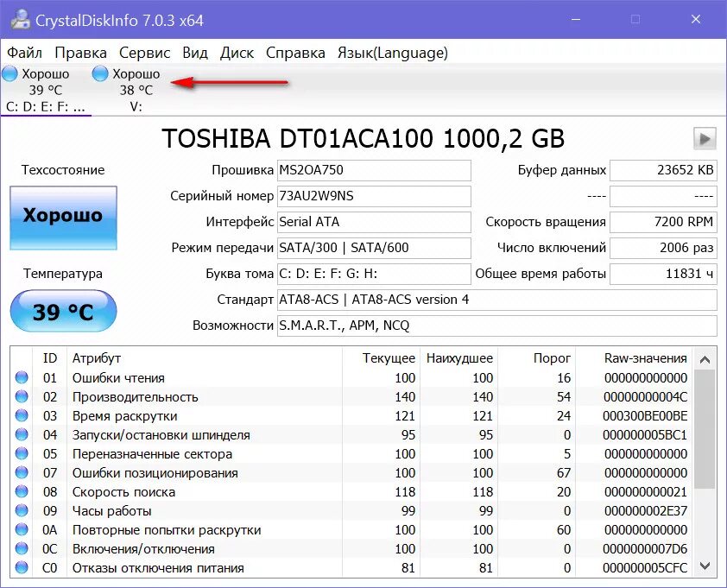727x588 pixels.
Task: Select the row Скорость поиска
Action: click(x=351, y=491)
